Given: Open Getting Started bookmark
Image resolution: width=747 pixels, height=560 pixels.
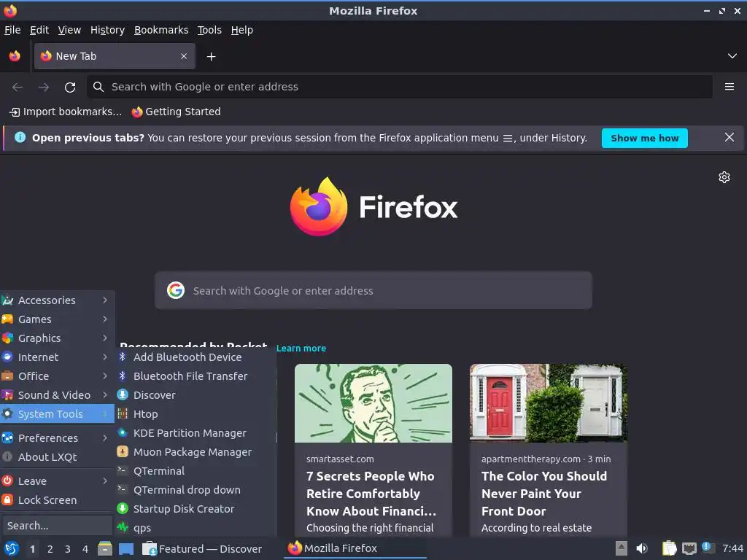Looking at the screenshot, I should [177, 112].
